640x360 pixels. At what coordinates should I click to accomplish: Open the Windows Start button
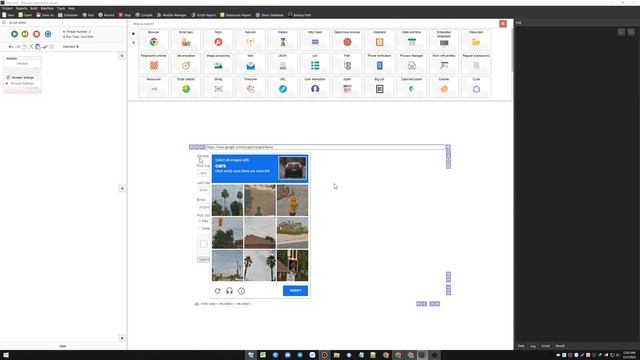point(6,355)
